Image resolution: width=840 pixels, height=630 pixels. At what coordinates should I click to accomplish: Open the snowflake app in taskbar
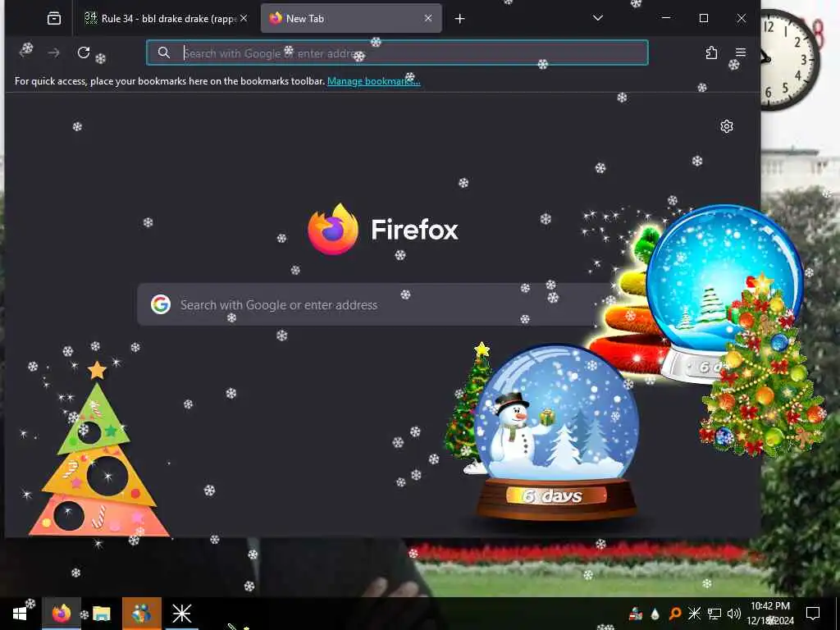click(181, 614)
